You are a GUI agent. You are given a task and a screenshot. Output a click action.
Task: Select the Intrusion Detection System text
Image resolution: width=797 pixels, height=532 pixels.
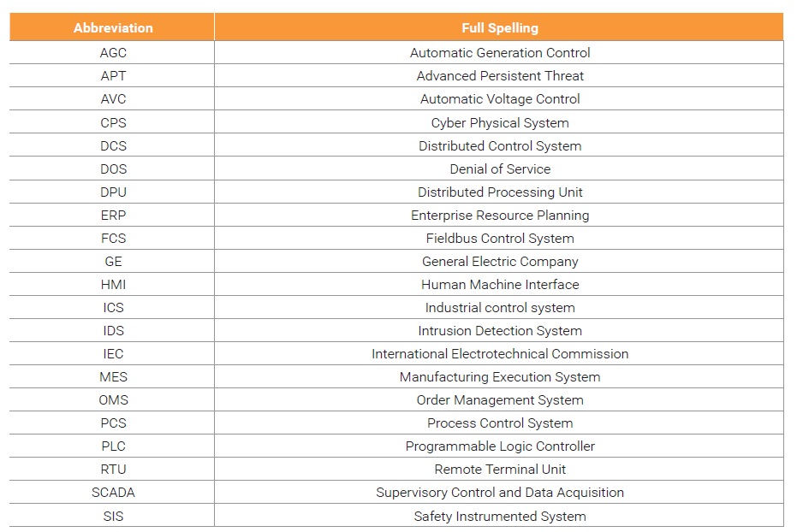tap(500, 331)
